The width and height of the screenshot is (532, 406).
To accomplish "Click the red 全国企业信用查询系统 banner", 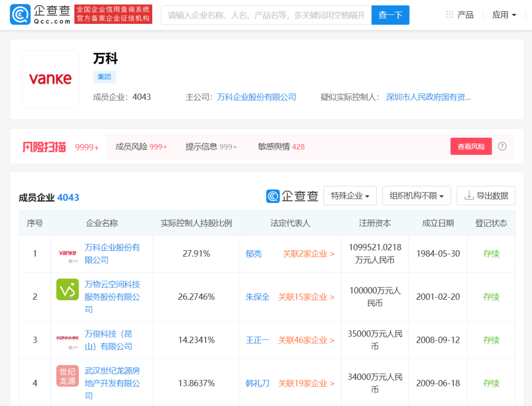I will click(113, 14).
